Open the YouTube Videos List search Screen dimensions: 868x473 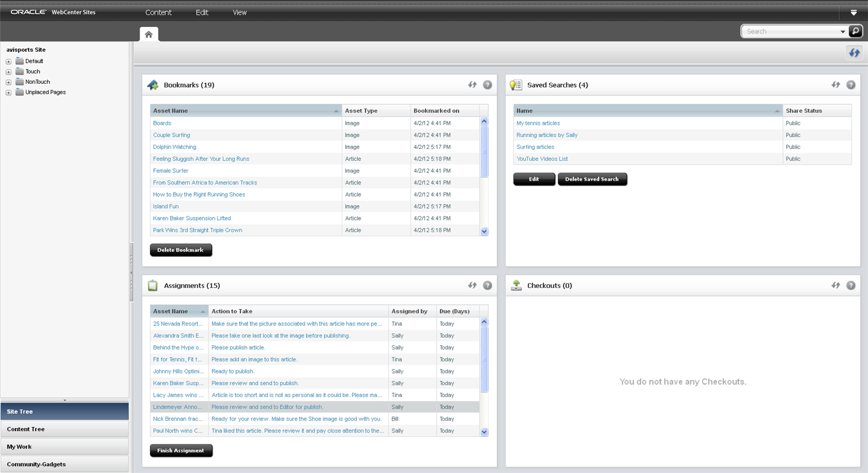point(542,159)
